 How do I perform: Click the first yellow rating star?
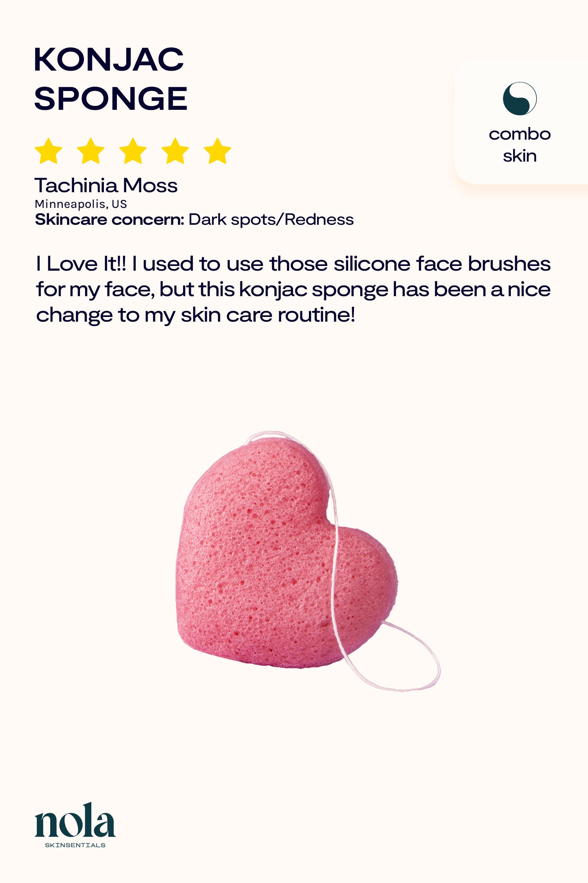49,151
